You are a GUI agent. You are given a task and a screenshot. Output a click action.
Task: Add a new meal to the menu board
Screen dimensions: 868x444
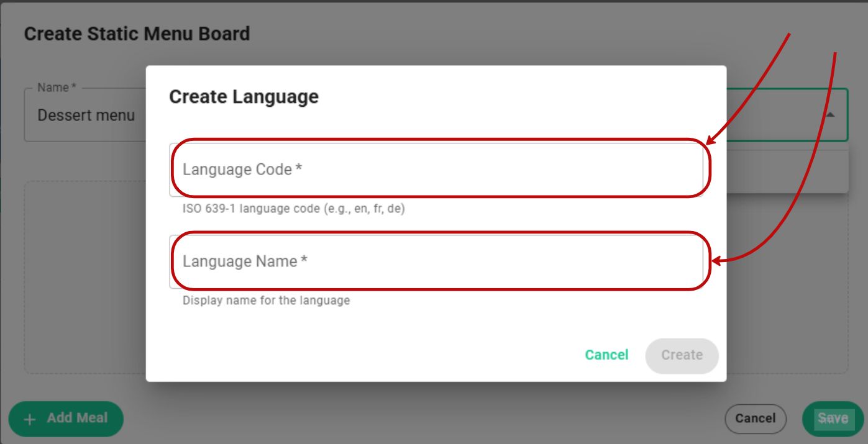coord(65,419)
